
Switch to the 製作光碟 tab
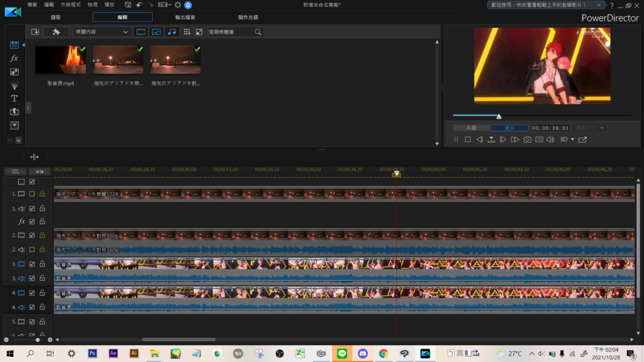click(x=248, y=17)
